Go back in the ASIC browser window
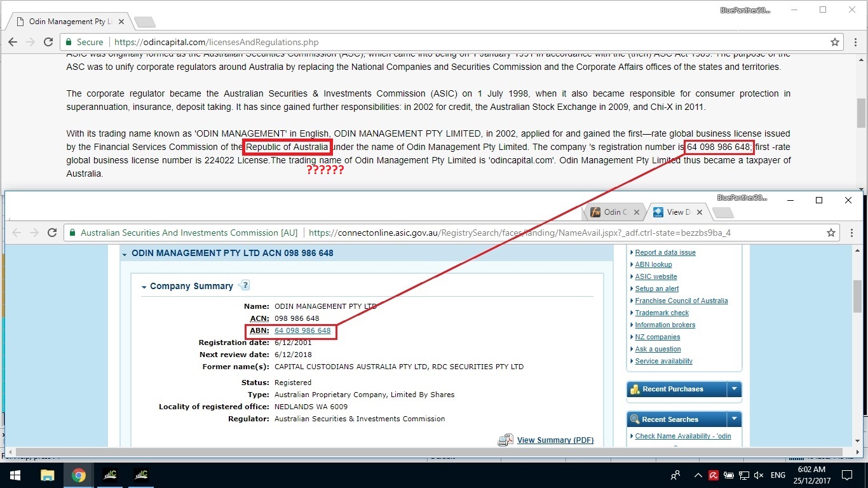 click(x=17, y=233)
